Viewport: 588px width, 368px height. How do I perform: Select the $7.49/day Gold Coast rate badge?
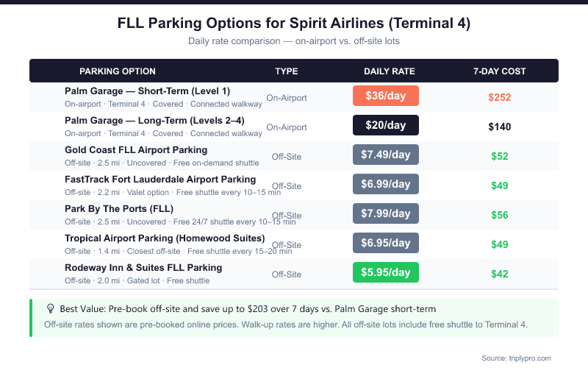[x=386, y=155]
